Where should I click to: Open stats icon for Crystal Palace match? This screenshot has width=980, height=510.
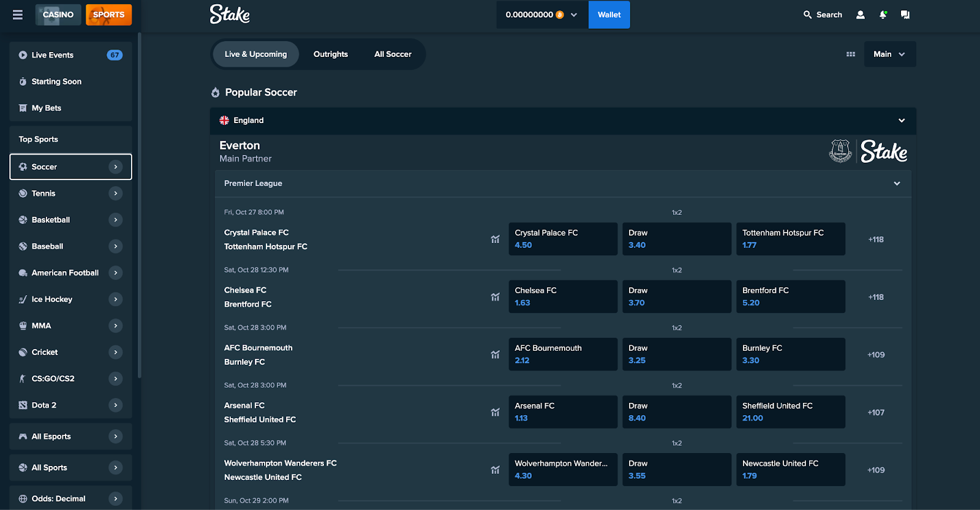tap(495, 239)
